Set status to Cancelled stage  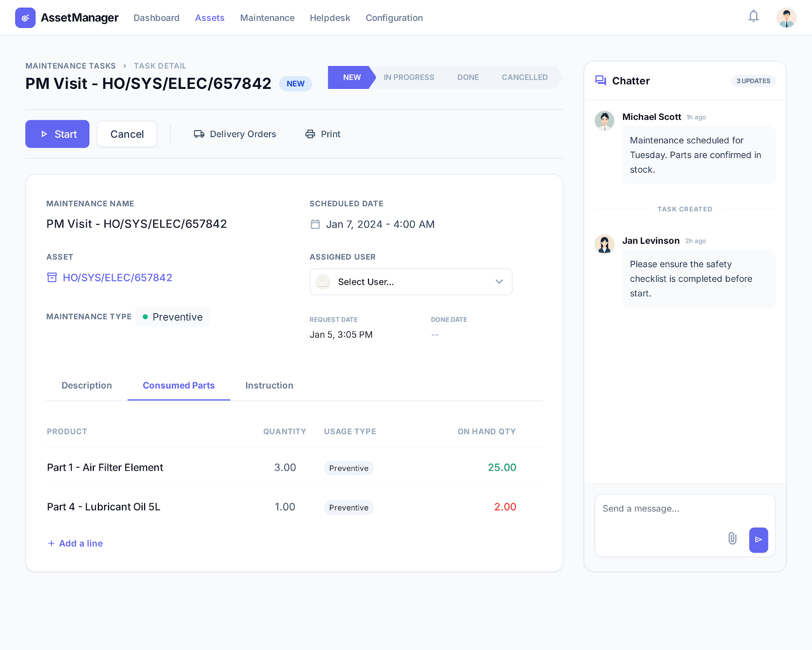[524, 78]
